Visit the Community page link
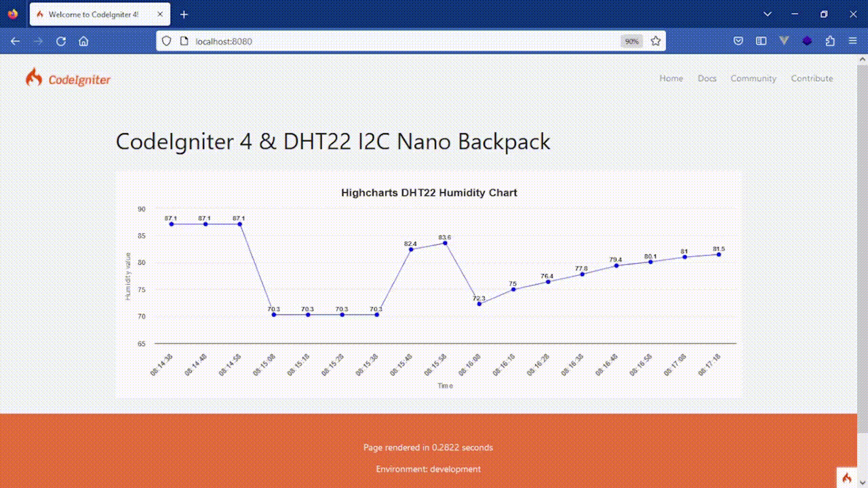868x488 pixels. pos(753,78)
